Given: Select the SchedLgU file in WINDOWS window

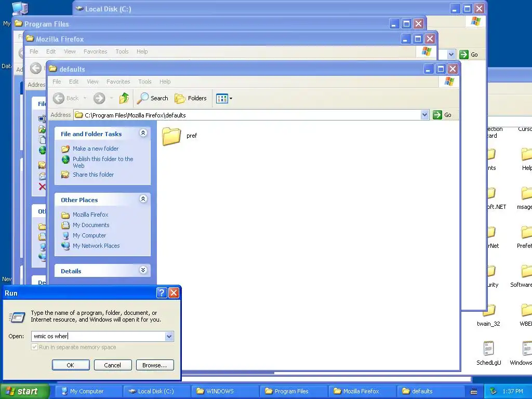Looking at the screenshot, I should click(488, 353).
